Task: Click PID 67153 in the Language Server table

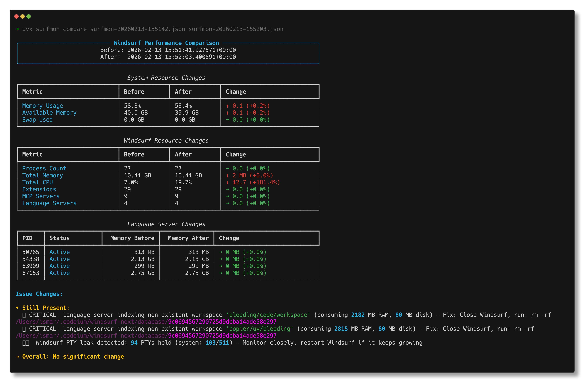Action: (x=31, y=273)
